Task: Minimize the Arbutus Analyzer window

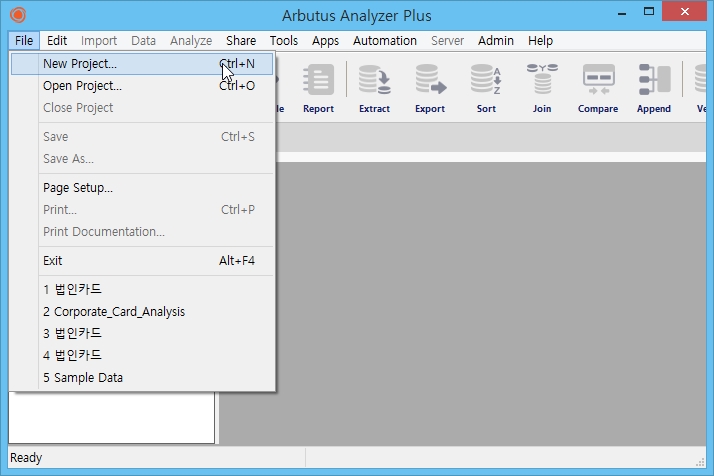Action: (622, 13)
